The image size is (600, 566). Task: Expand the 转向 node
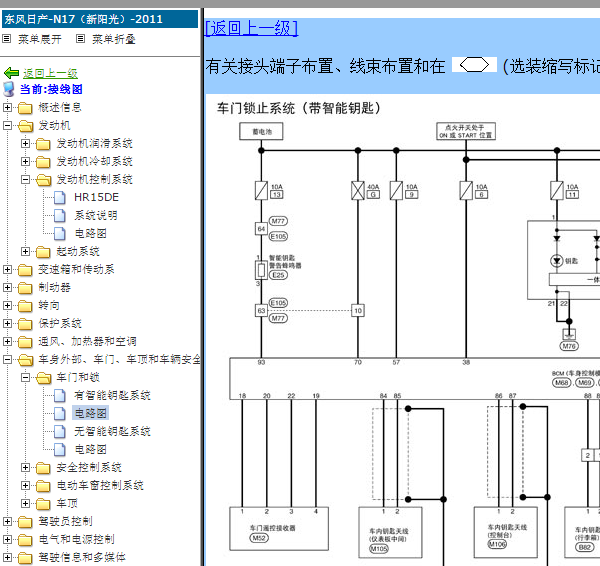pos(7,305)
